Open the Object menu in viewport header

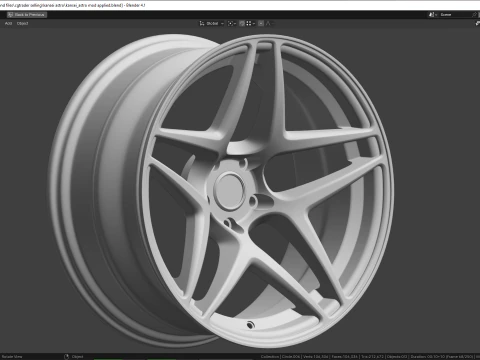(x=23, y=23)
